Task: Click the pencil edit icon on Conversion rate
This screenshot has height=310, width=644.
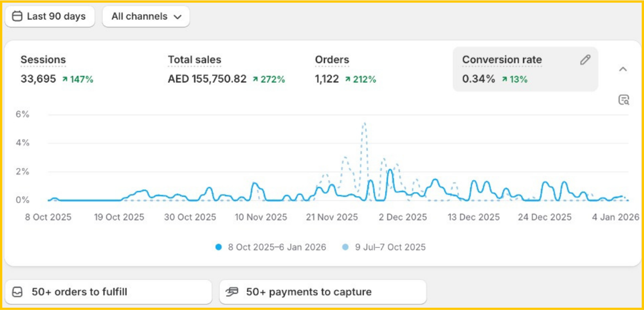Action: 585,60
